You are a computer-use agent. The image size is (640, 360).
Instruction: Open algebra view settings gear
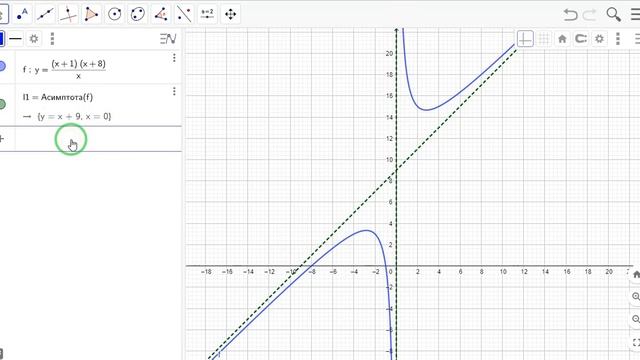point(34,39)
